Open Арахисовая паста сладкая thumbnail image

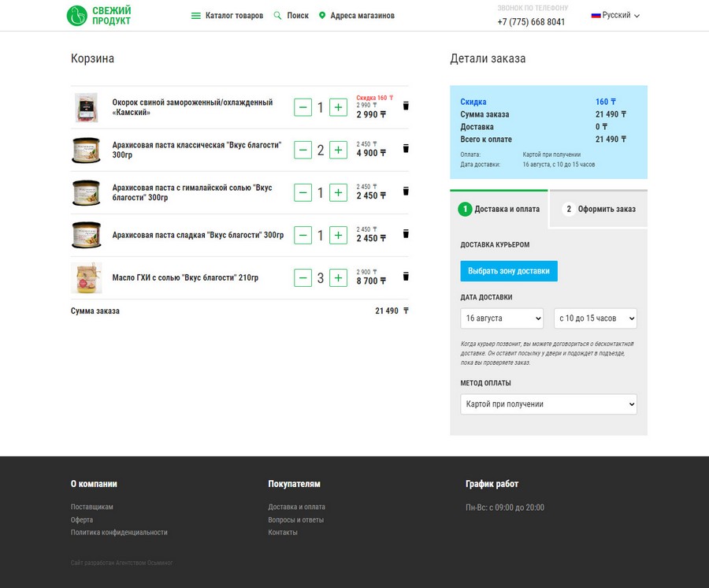[87, 235]
